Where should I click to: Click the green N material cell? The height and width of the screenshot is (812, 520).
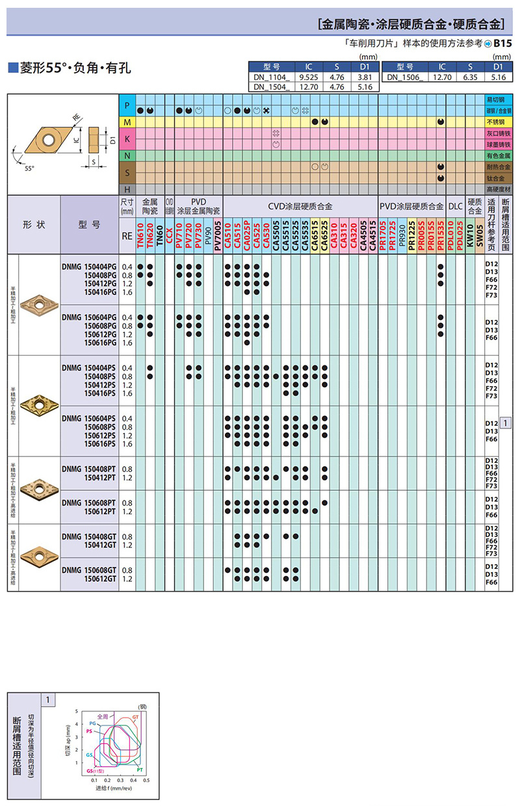click(x=127, y=156)
